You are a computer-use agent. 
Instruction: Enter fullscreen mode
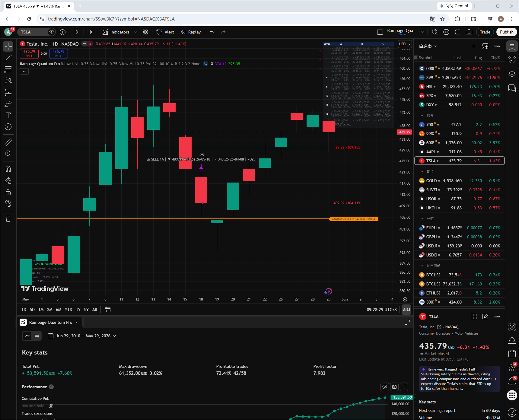tap(458, 32)
